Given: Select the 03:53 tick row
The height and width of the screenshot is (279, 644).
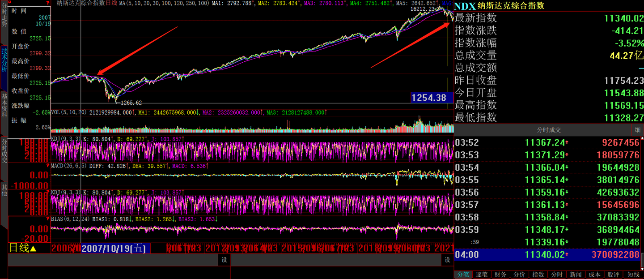Looking at the screenshot, I should click(547, 155).
